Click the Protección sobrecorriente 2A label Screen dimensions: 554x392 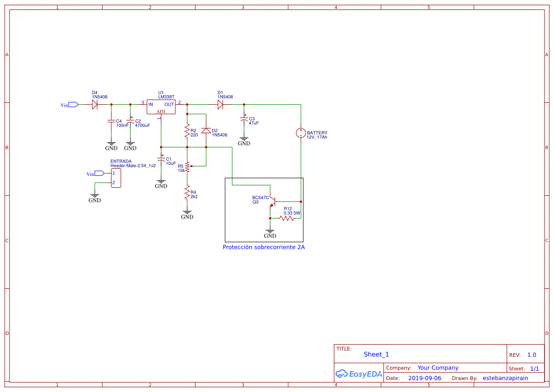(264, 246)
